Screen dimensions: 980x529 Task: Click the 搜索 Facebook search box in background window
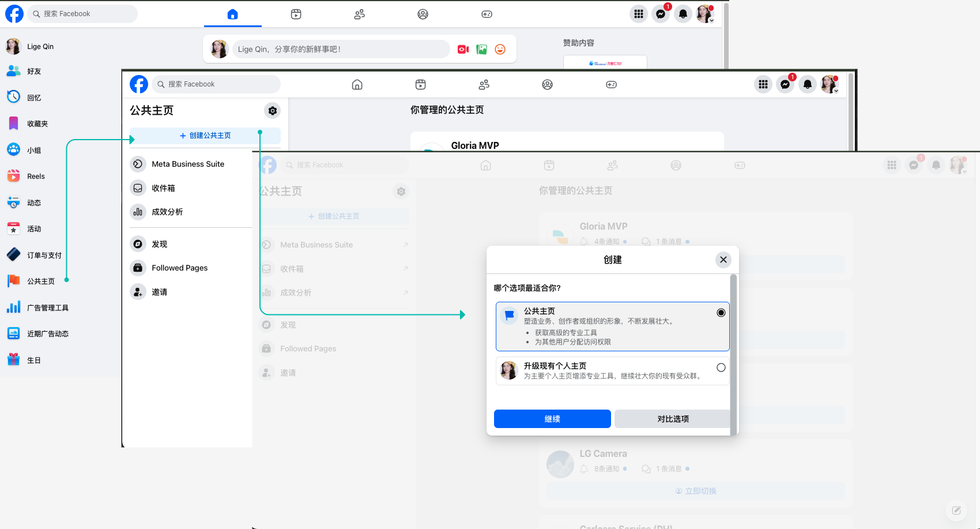(x=82, y=14)
